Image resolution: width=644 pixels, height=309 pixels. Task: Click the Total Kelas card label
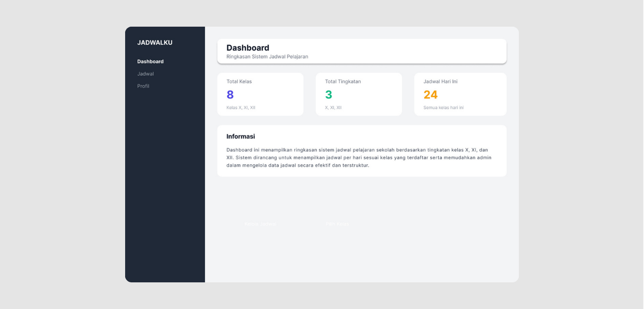click(x=239, y=81)
